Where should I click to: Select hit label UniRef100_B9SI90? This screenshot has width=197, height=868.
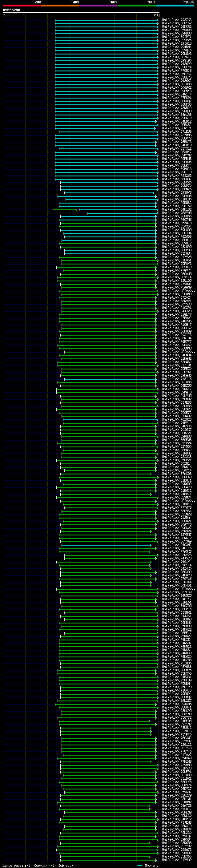pos(177,60)
